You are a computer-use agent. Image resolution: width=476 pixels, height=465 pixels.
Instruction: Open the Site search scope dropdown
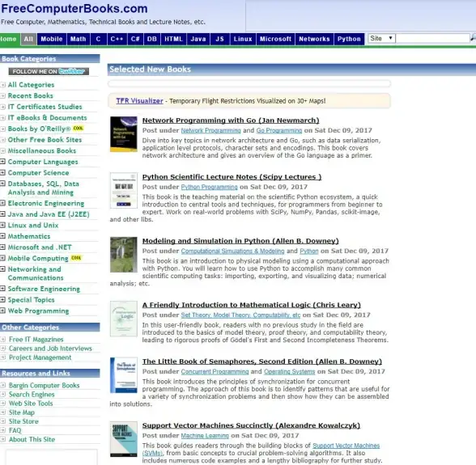click(381, 38)
